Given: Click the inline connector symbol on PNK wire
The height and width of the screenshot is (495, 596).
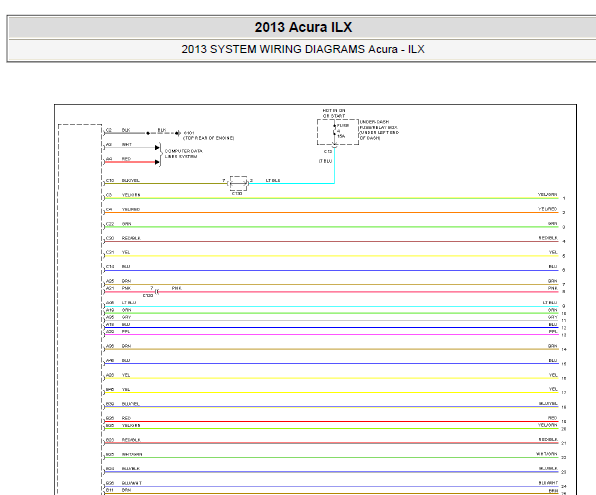Looking at the screenshot, I should pyautogui.click(x=157, y=292).
